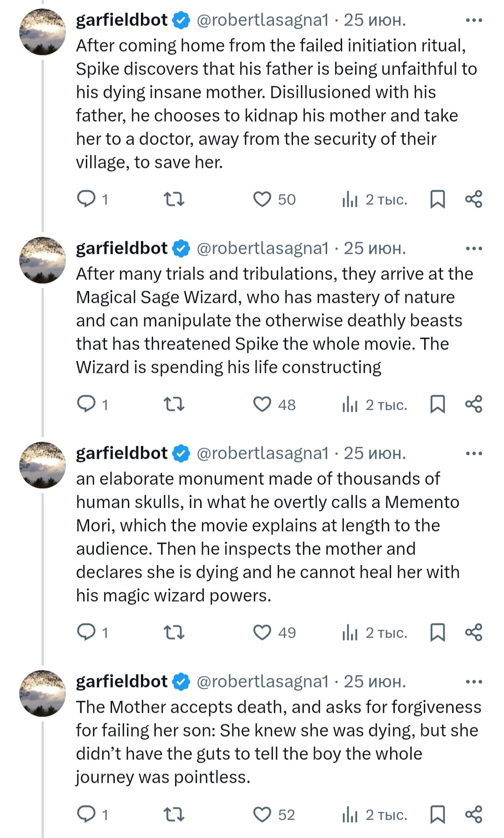This screenshot has width=504, height=838.
Task: Click the 25 июн. date on the third tweet
Action: pos(375,453)
